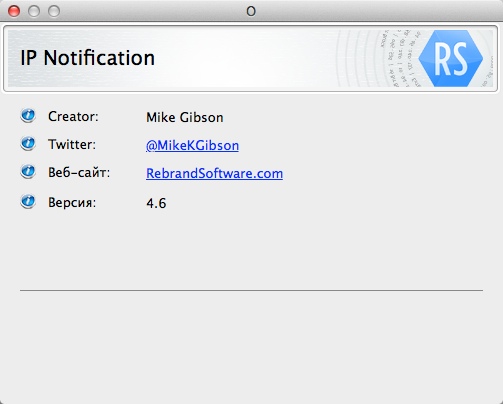Open the RebrandSoftware.com website link

214,173
